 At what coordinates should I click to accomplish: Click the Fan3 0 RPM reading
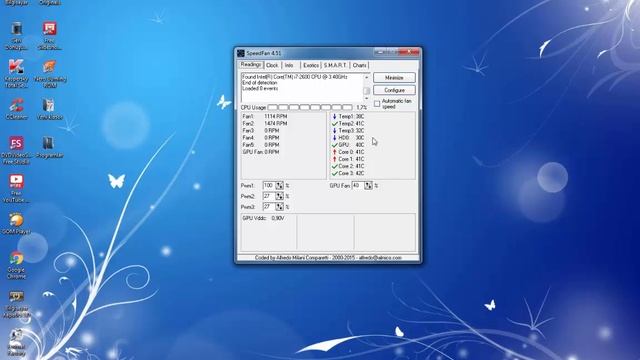pyautogui.click(x=261, y=131)
